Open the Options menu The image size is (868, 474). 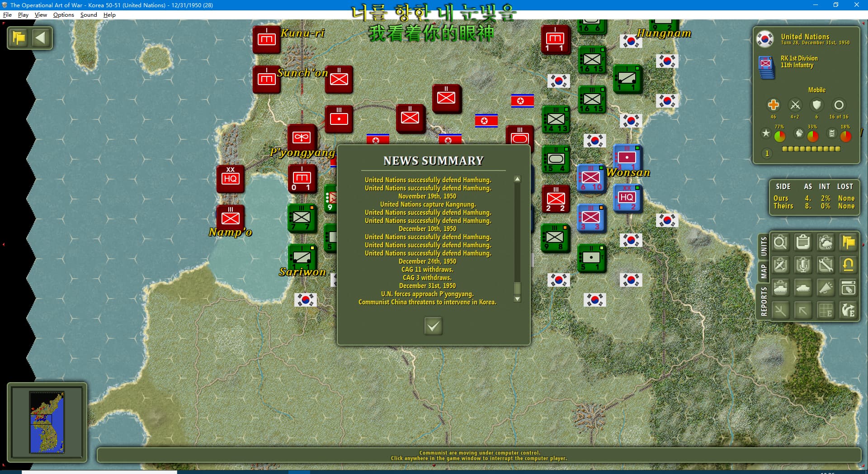[63, 14]
